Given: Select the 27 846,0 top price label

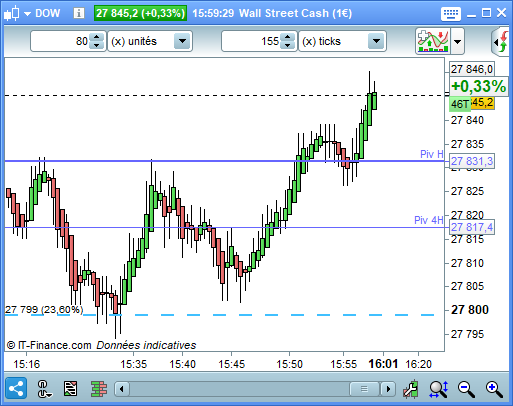Looking at the screenshot, I should 472,69.
